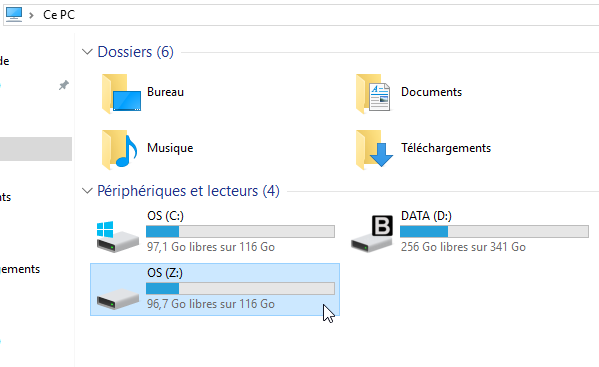Click the OS (Z:) drive name
Viewport: 599px width, 367px height.
point(165,273)
